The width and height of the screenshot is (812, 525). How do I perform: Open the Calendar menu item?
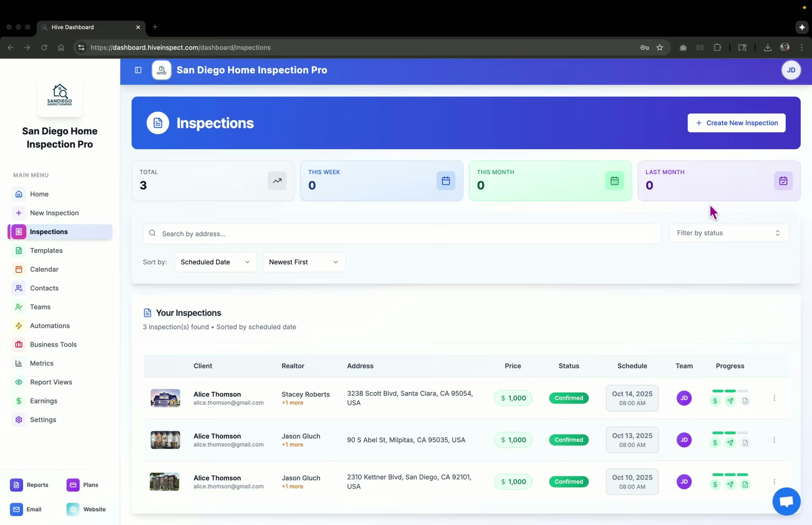click(x=60, y=269)
